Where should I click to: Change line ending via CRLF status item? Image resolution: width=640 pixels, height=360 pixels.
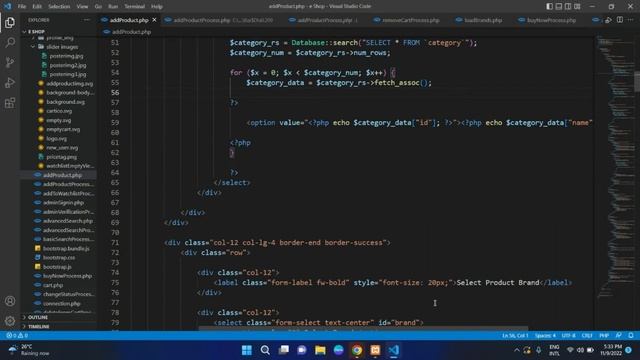pyautogui.click(x=587, y=336)
